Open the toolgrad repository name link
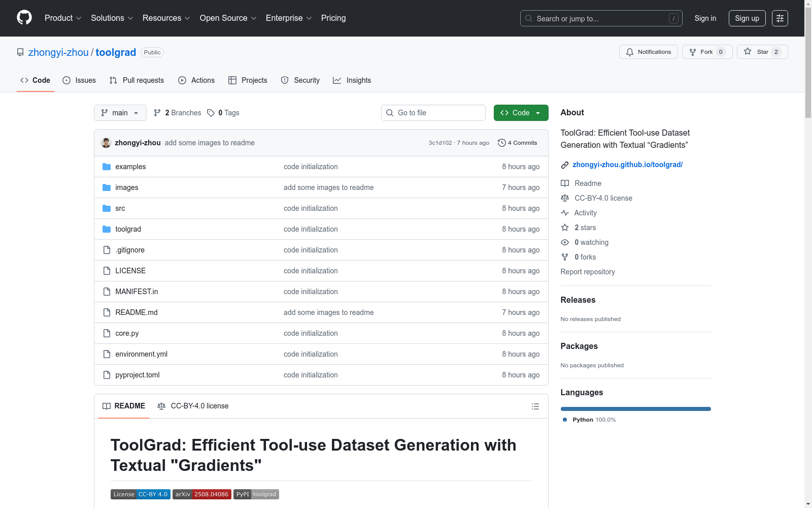Image resolution: width=812 pixels, height=508 pixels. click(x=116, y=52)
